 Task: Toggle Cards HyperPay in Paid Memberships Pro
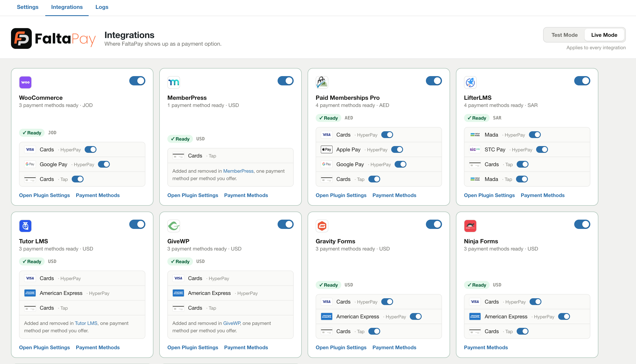click(387, 135)
